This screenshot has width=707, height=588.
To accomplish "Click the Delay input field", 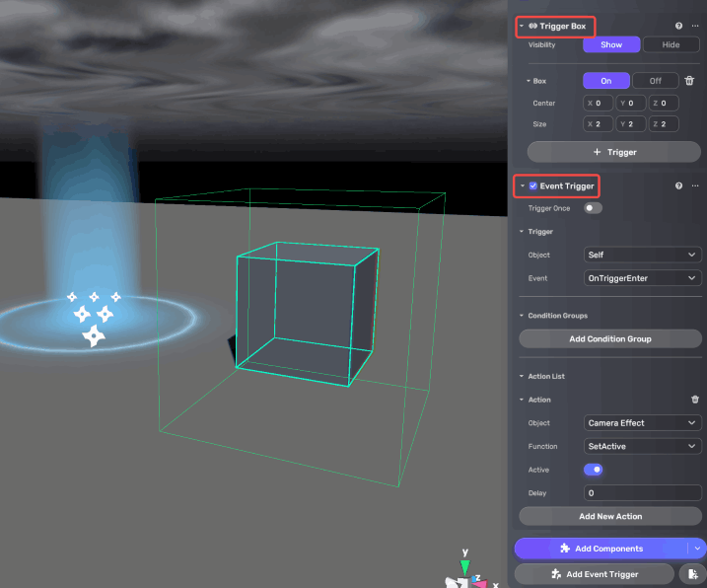I will (x=642, y=492).
